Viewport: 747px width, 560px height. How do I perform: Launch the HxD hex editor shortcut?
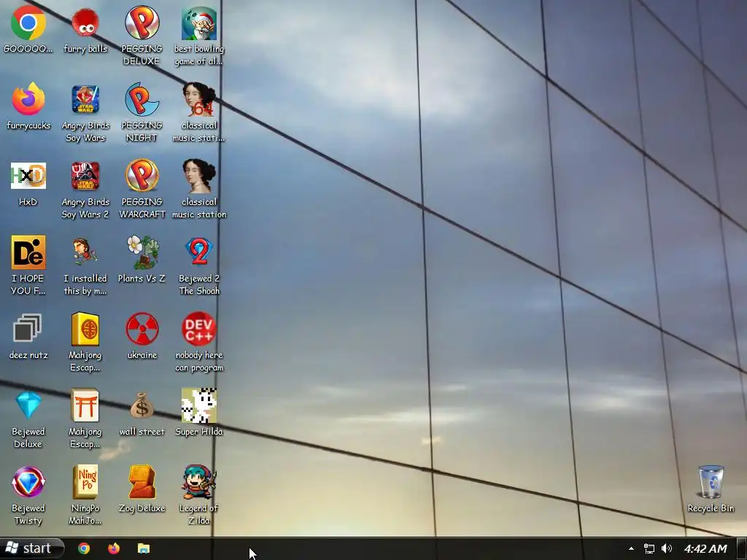[x=28, y=176]
